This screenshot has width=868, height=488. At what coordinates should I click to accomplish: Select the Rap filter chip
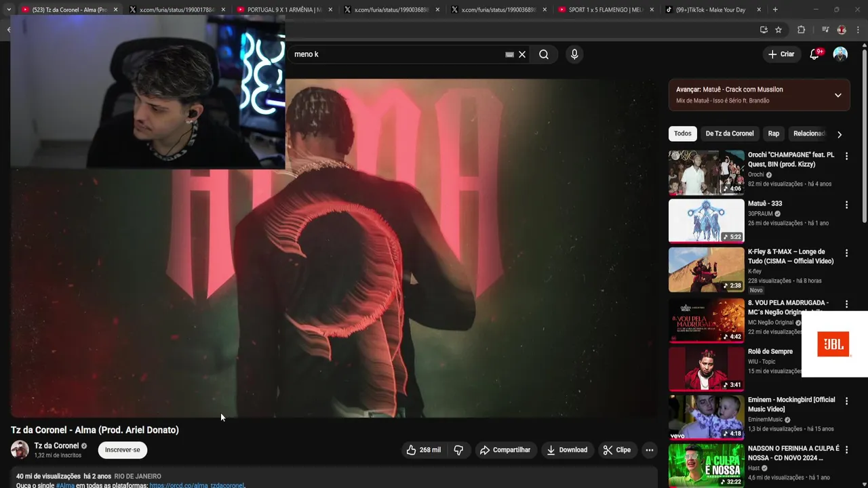pyautogui.click(x=774, y=134)
